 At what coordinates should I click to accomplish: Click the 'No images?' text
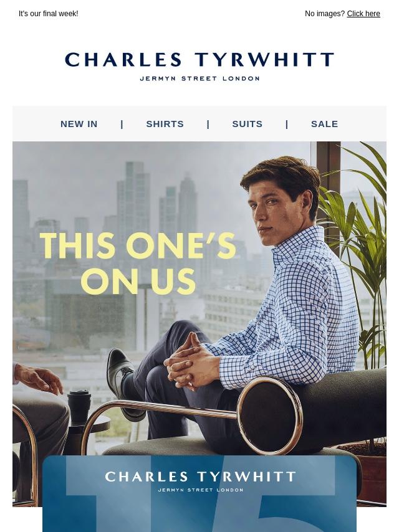325,14
